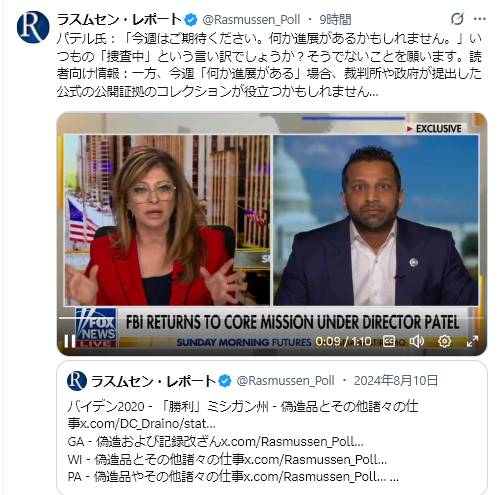This screenshot has width=500, height=495.
Task: Click the video timeline progress bar
Action: (x=271, y=318)
